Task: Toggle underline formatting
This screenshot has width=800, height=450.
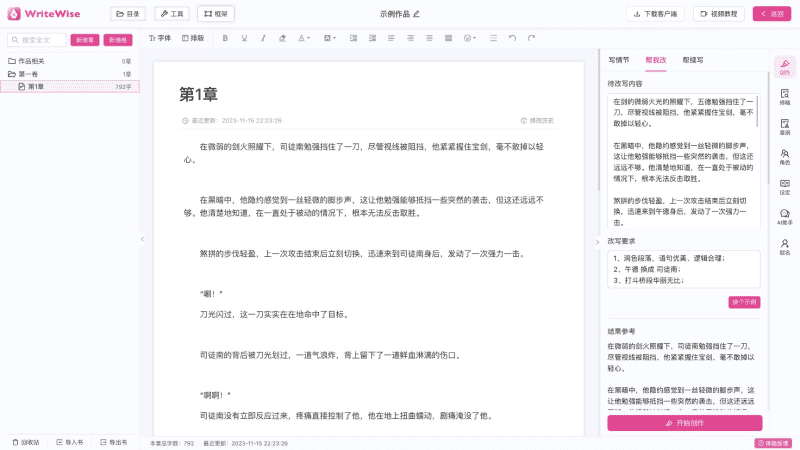Action: pos(244,38)
